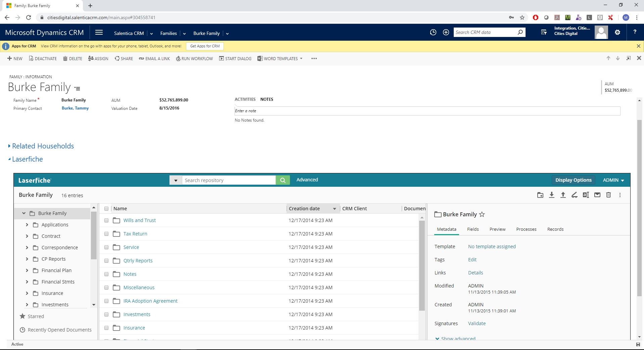Viewport: 644px width, 350px height.
Task: Click the pop-out form icon
Action: [x=629, y=58]
